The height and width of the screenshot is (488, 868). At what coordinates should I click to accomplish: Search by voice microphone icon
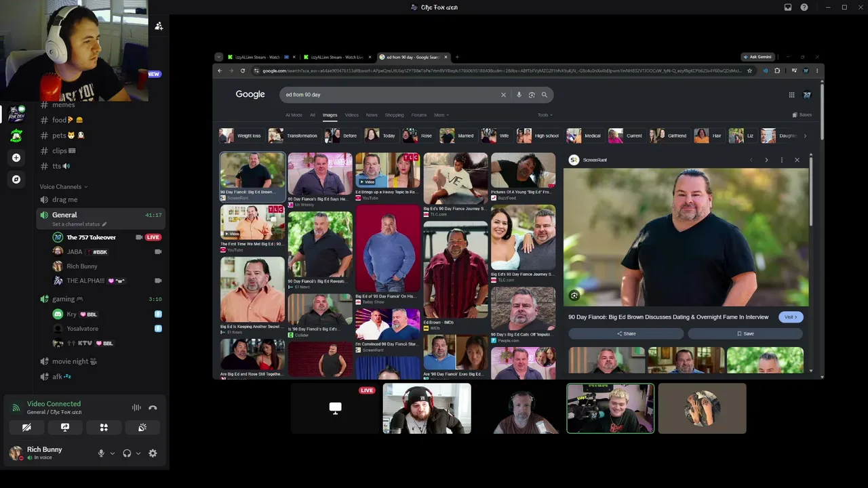519,95
